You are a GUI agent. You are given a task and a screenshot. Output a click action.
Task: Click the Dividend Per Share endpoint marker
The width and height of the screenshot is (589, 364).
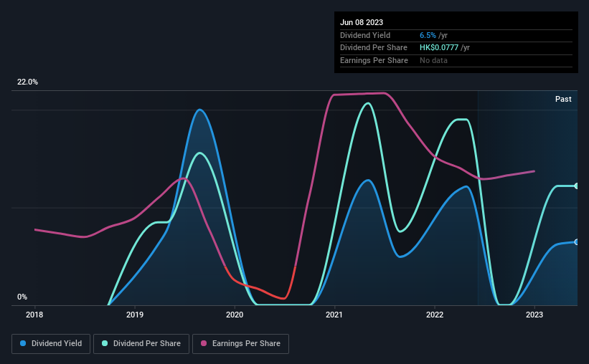577,186
